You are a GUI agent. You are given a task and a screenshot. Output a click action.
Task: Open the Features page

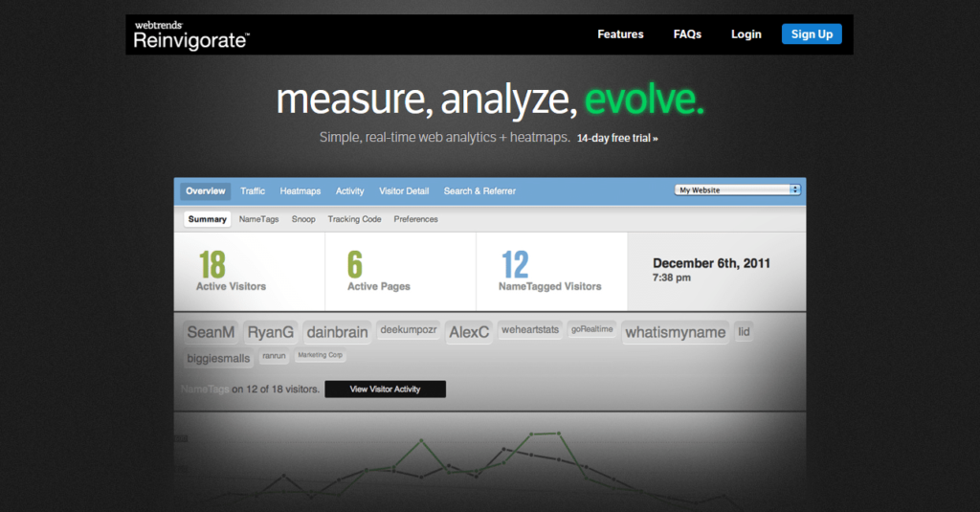pos(620,34)
